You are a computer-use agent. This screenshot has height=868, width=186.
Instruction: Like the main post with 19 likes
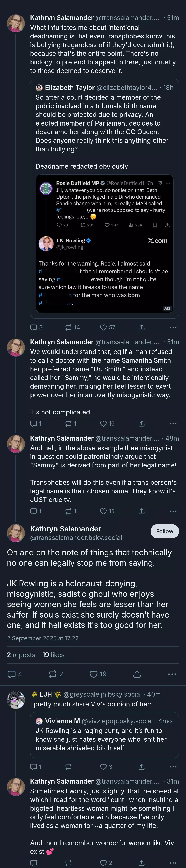click(98, 674)
